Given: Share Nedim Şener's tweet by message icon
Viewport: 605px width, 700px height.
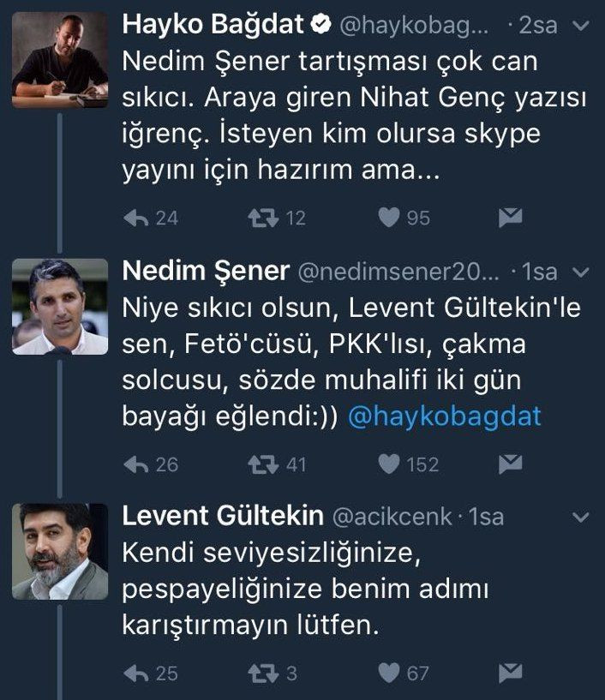Looking at the screenshot, I should 511,464.
